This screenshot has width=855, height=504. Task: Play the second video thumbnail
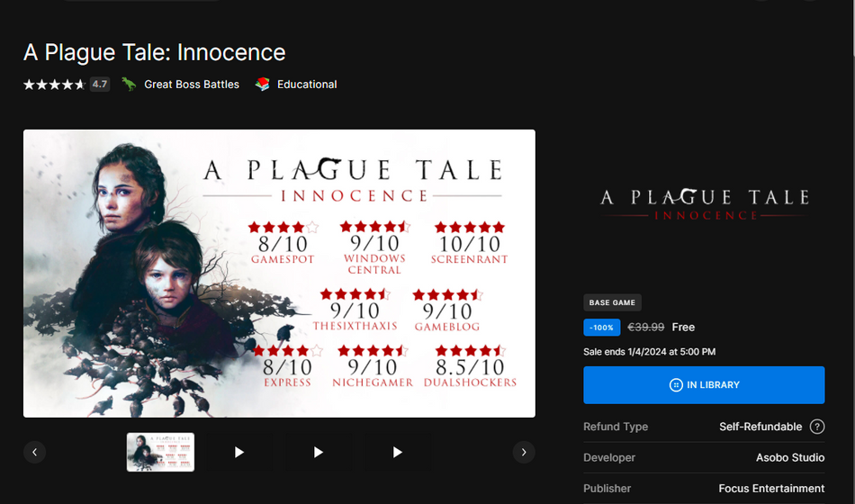point(319,452)
